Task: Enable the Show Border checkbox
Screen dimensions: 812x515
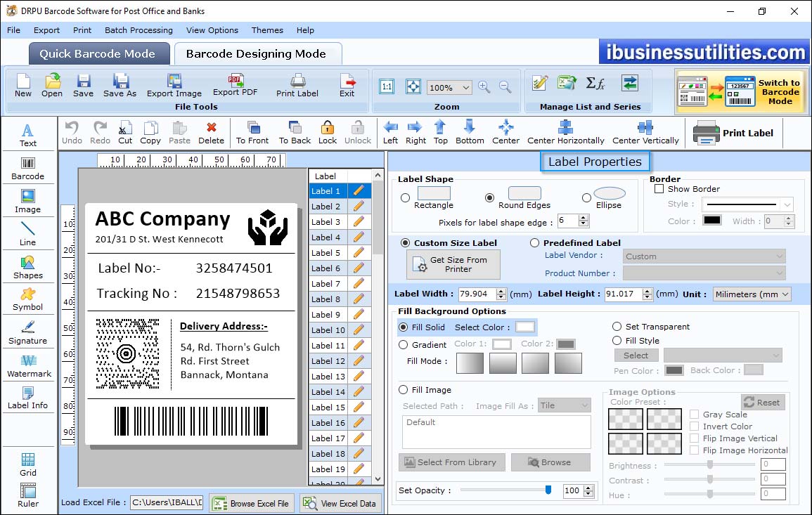Action: click(659, 189)
